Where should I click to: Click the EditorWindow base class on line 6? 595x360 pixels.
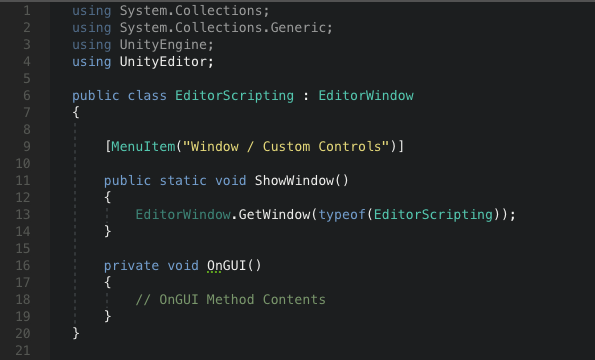pyautogui.click(x=366, y=96)
